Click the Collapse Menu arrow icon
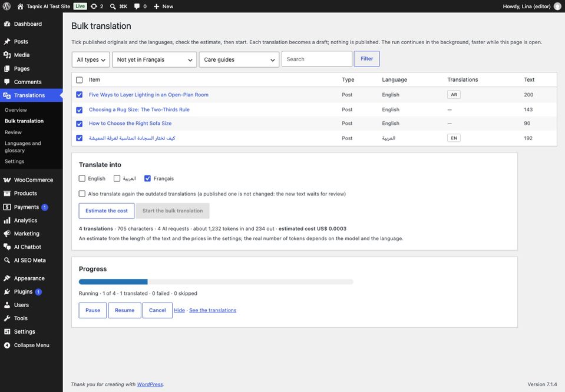 7,345
